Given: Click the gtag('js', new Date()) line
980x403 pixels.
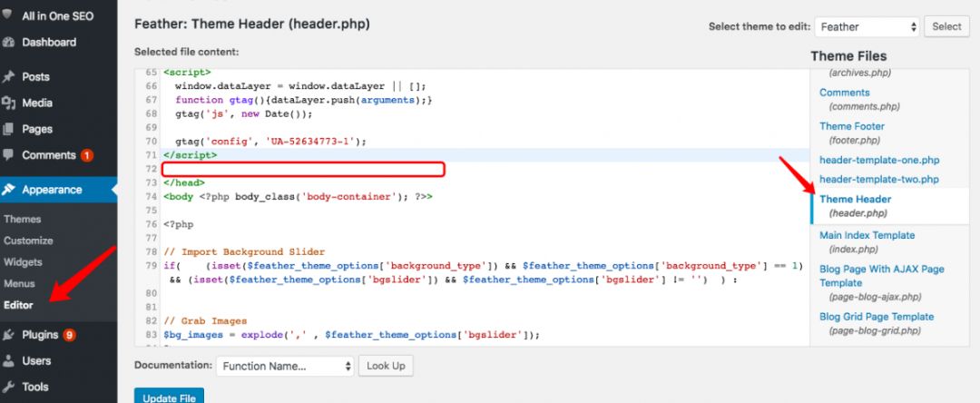Looking at the screenshot, I should coord(244,114).
